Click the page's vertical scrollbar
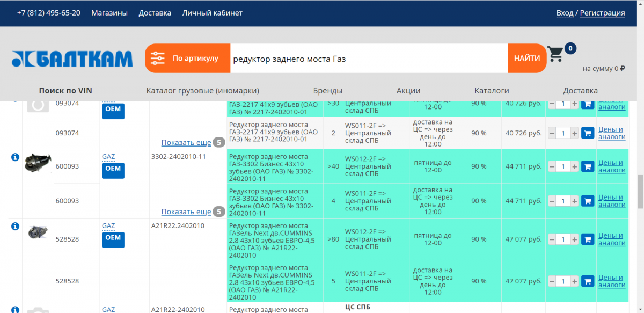This screenshot has width=644, height=313. 640,192
